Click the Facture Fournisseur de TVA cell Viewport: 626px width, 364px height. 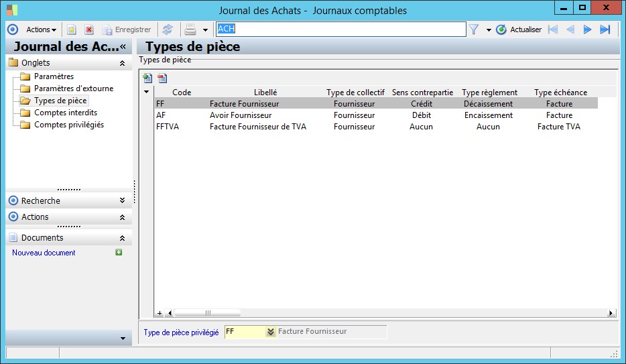(258, 127)
